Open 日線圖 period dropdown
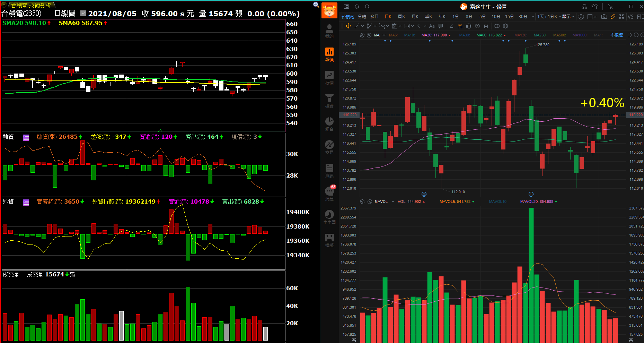Image resolution: width=644 pixels, height=343 pixels. [83, 13]
